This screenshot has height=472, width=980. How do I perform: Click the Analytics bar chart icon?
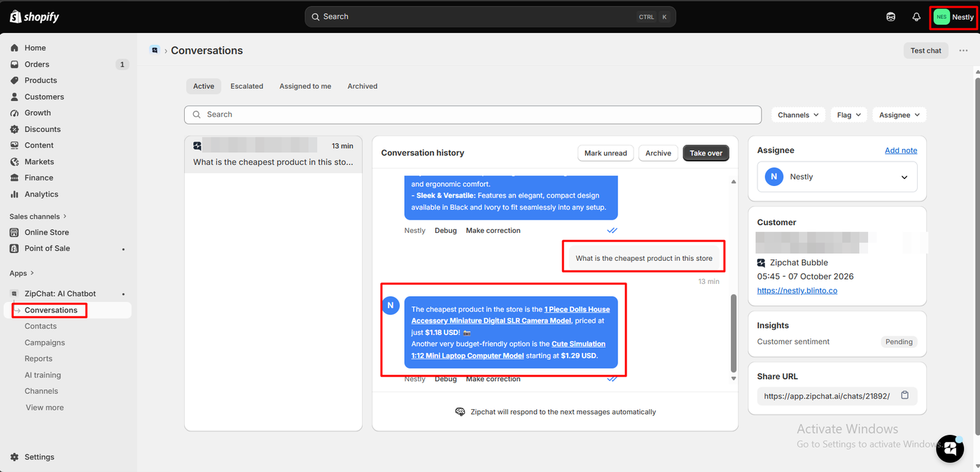tap(14, 194)
